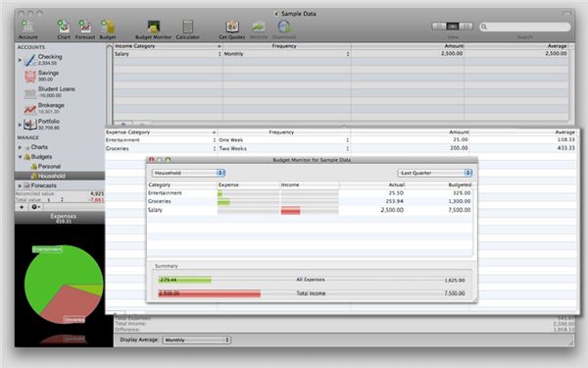This screenshot has height=368, width=588.
Task: Select the Student Loans account icon
Action: tap(30, 93)
